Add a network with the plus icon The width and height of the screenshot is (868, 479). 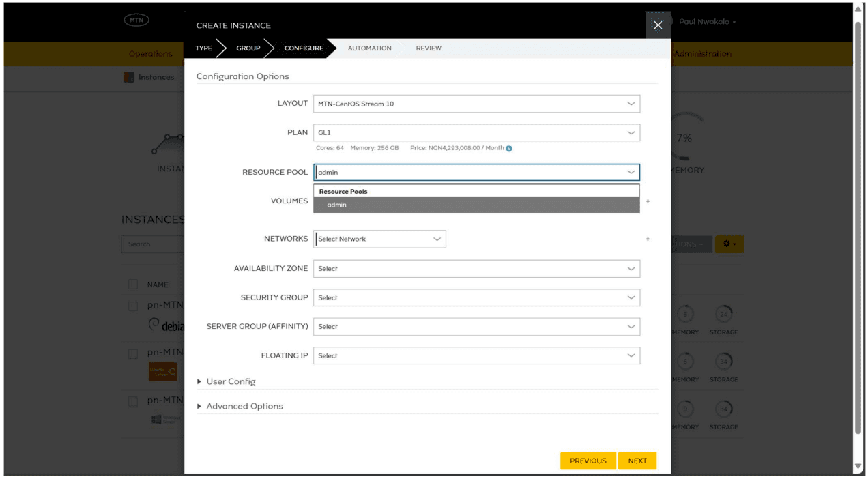point(648,239)
